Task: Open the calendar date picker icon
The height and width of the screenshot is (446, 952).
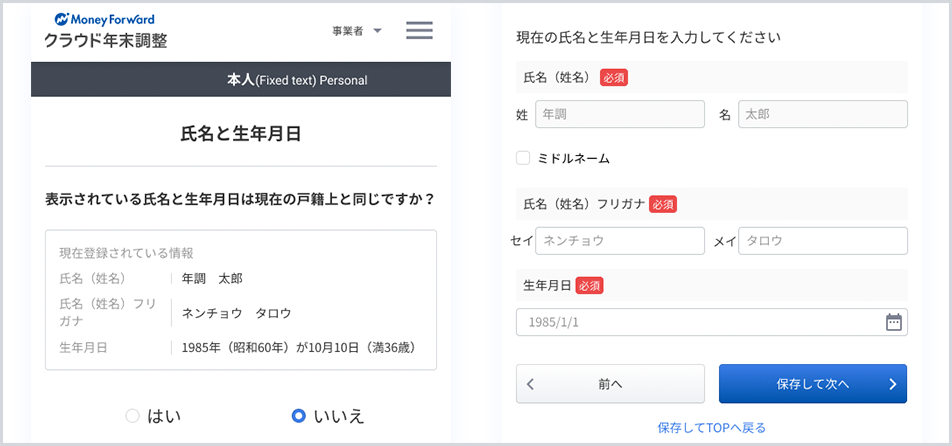Action: click(x=894, y=322)
